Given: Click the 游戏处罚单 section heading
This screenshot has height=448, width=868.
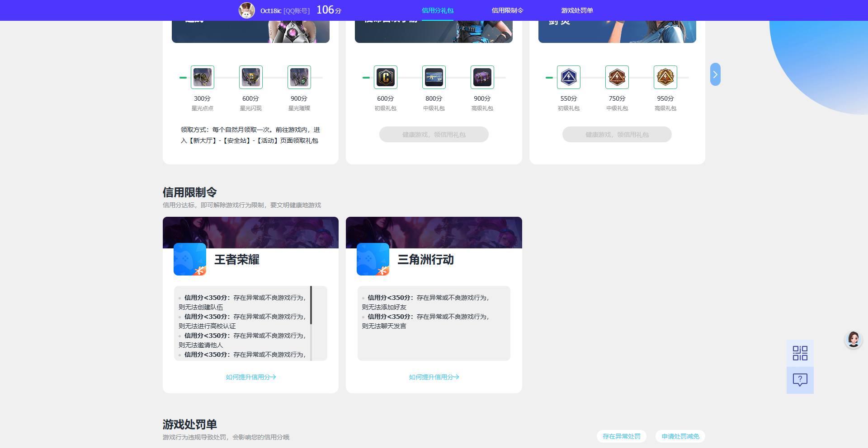Looking at the screenshot, I should 190,425.
